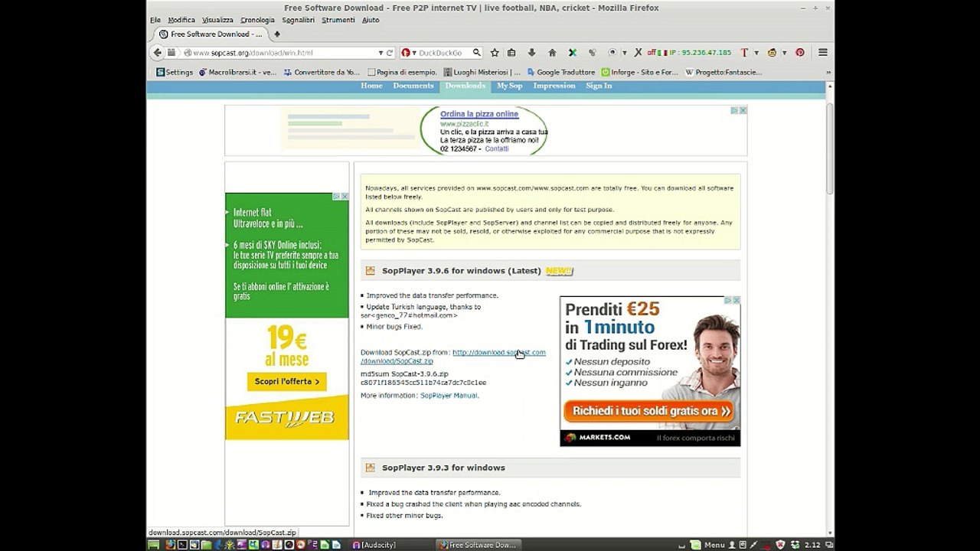This screenshot has width=980, height=551.
Task: Click the circular target extension icon
Action: (612, 53)
